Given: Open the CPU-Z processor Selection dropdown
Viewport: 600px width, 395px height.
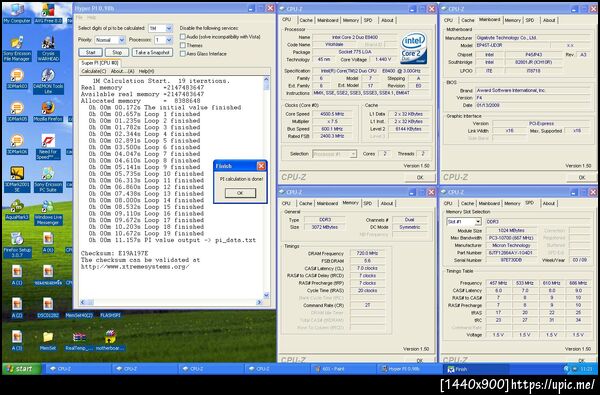Looking at the screenshot, I should pyautogui.click(x=334, y=154).
